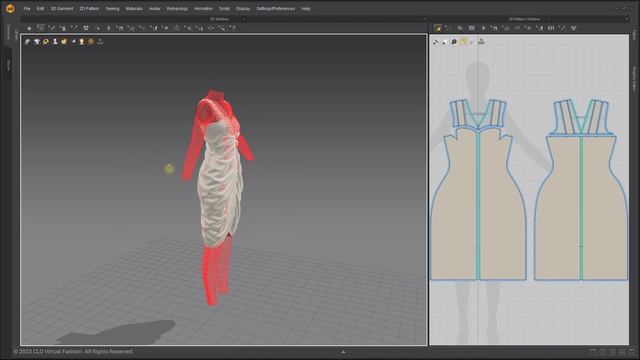Click the last icon in 2D viewport display row
Screen dimensions: 640x360
(482, 41)
